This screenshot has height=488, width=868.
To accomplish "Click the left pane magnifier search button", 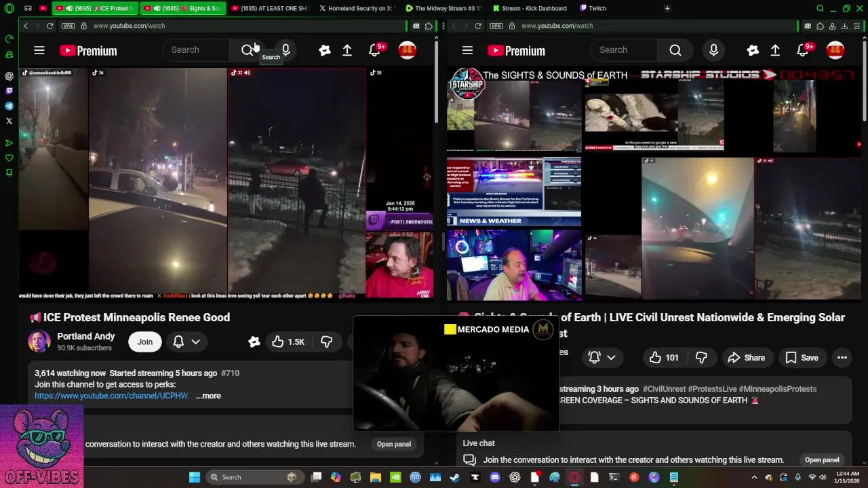I will click(x=248, y=50).
